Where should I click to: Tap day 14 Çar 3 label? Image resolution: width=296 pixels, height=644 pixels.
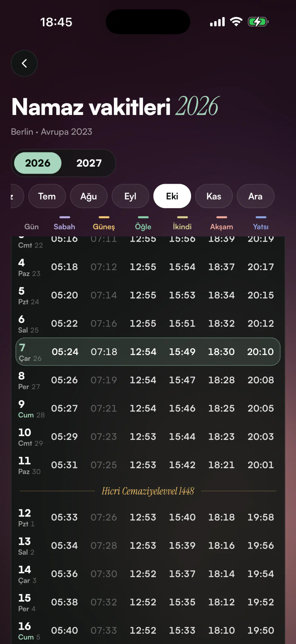[x=27, y=575]
